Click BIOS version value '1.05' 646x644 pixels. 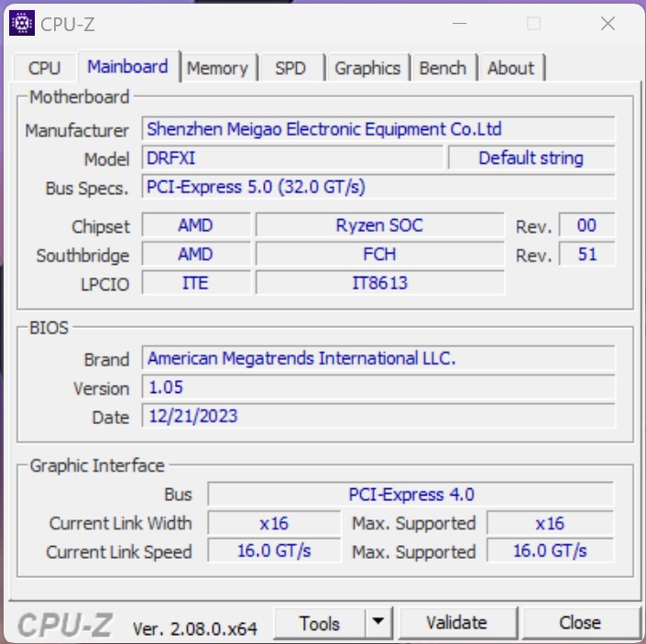click(378, 387)
